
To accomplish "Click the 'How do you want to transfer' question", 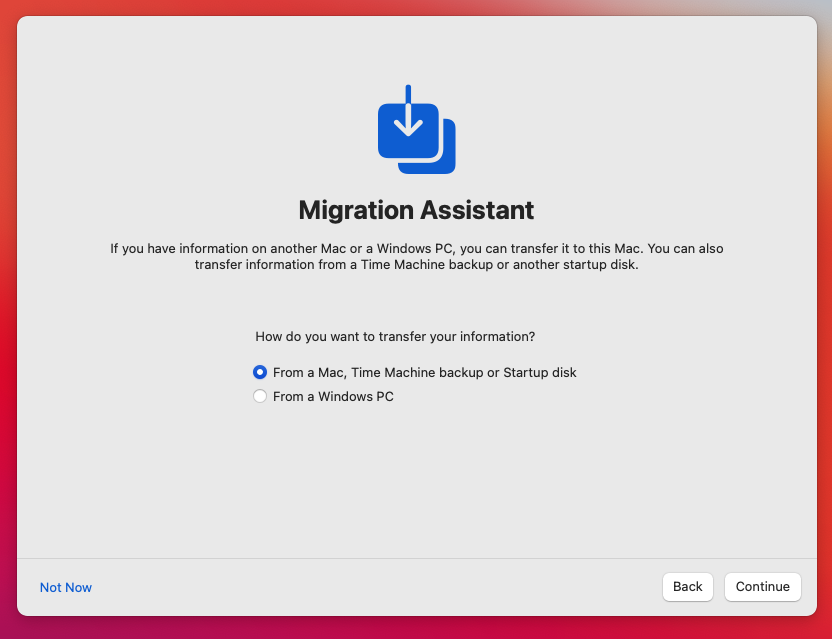I will pos(395,336).
